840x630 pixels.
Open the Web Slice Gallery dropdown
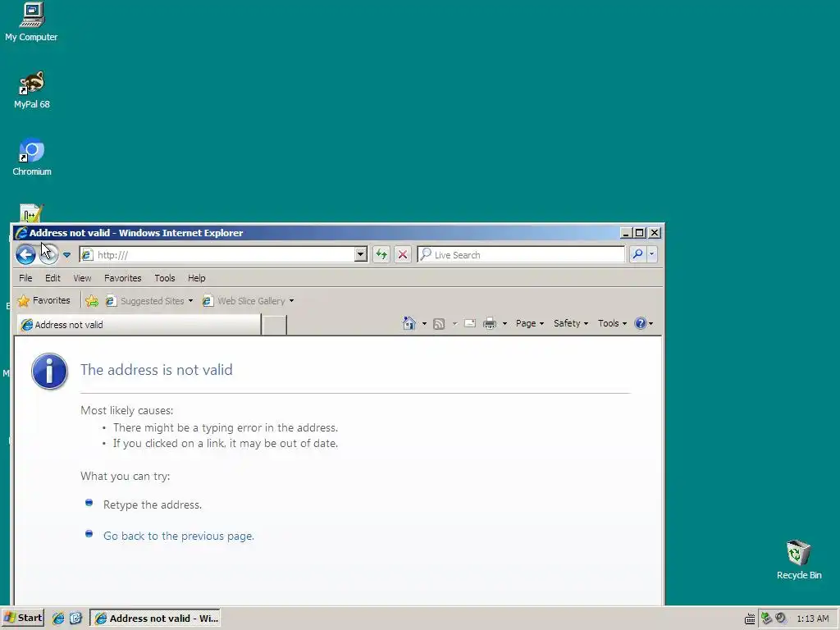(x=248, y=301)
